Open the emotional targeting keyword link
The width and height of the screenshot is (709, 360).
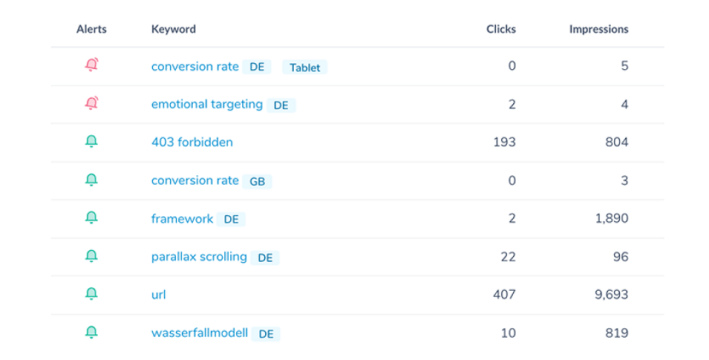click(207, 104)
